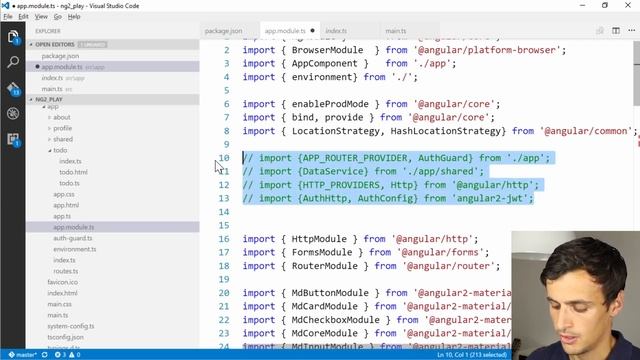Select index.ts in Open Editors list

[113, 78]
